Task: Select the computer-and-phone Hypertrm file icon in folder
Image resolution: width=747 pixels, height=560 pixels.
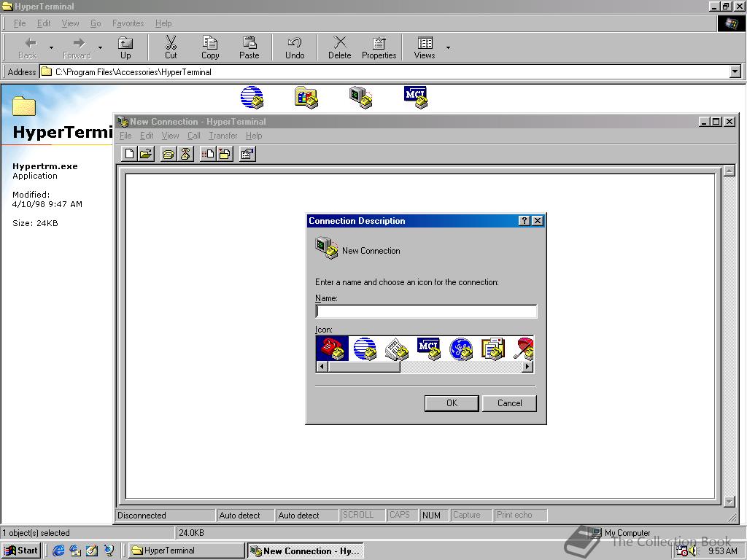Action: [360, 97]
